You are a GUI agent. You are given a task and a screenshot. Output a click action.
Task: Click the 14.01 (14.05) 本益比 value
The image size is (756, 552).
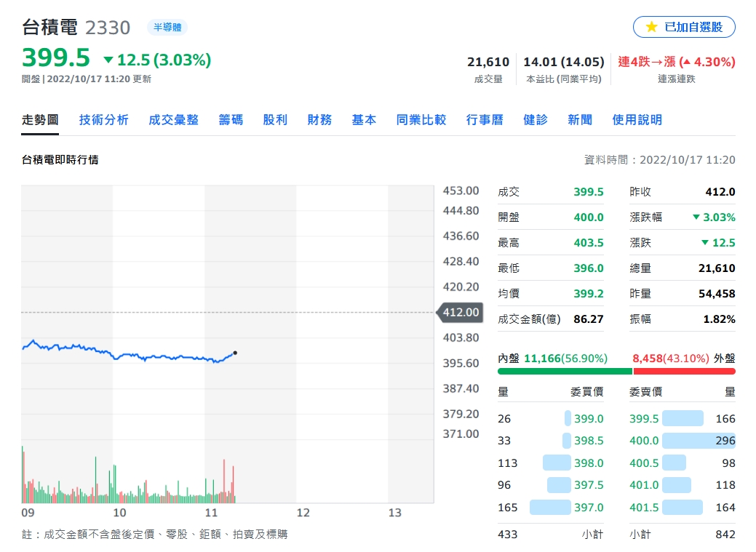(564, 63)
